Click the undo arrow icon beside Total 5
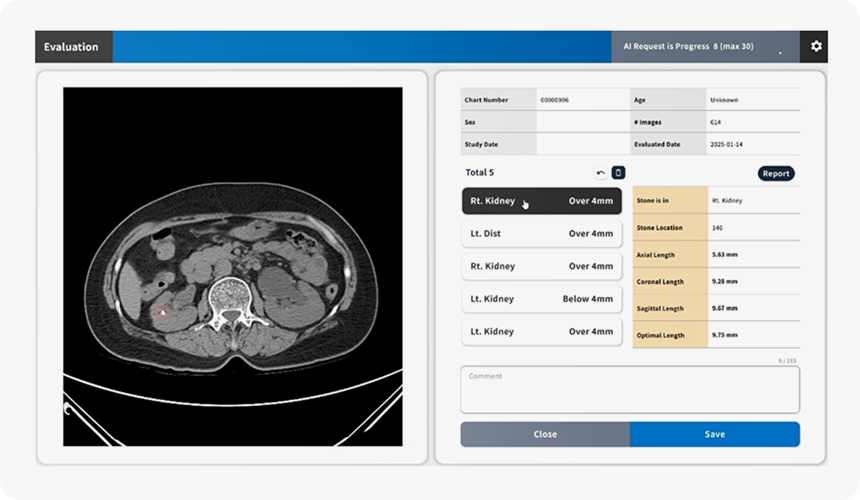Image resolution: width=860 pixels, height=500 pixels. [x=600, y=173]
